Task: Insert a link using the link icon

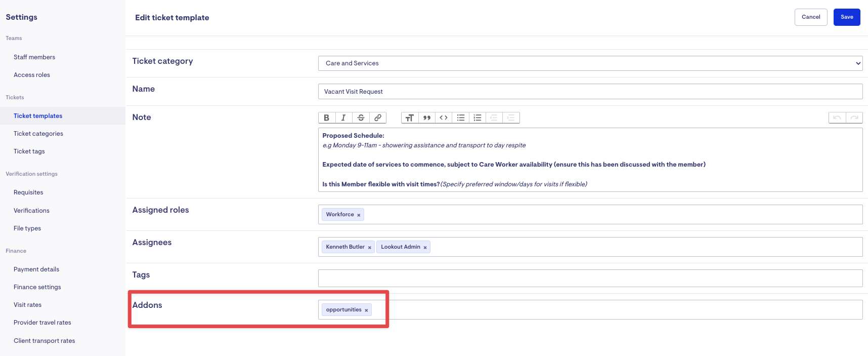Action: pos(378,117)
